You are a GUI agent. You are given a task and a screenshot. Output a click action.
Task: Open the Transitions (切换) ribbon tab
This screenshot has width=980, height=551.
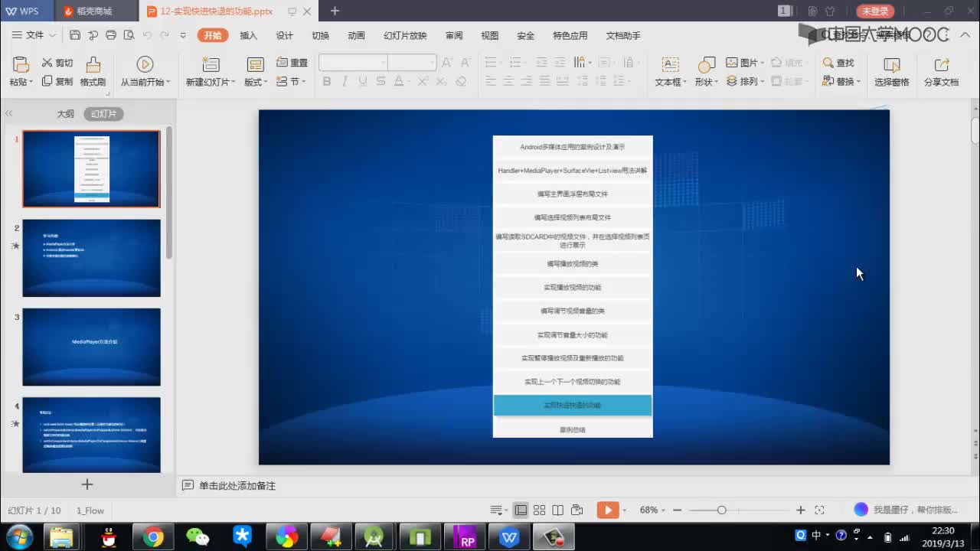click(x=320, y=35)
